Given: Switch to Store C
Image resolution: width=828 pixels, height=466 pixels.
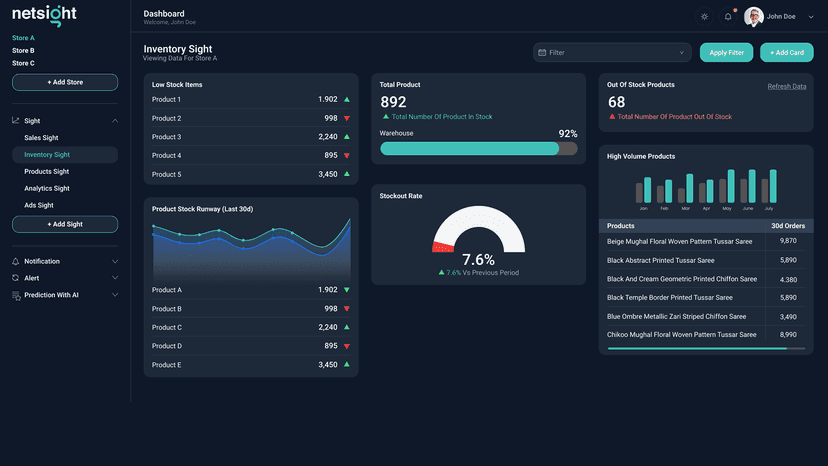Looking at the screenshot, I should click(23, 63).
